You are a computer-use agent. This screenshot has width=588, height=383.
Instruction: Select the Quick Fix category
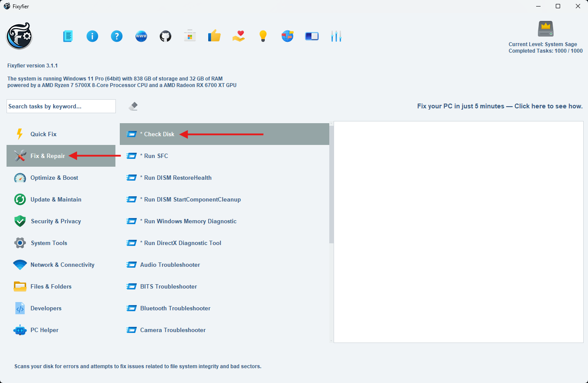61,134
